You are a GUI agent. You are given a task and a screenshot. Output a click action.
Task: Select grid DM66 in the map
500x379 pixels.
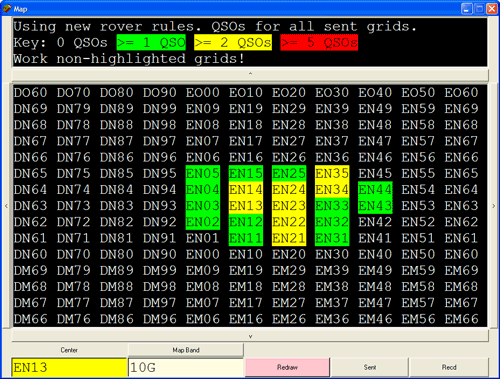pyautogui.click(x=30, y=319)
